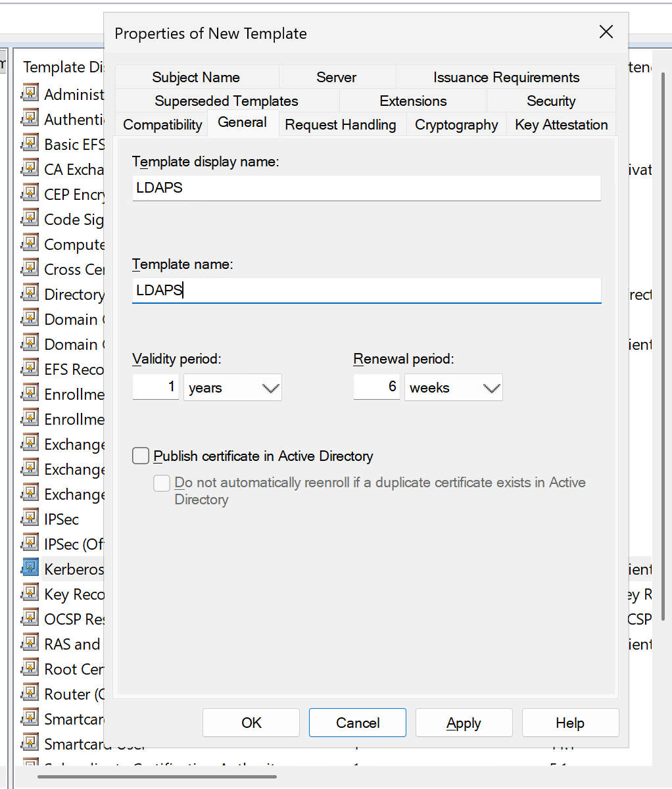
Task: Close the Properties of New Template dialog
Action: tap(606, 32)
